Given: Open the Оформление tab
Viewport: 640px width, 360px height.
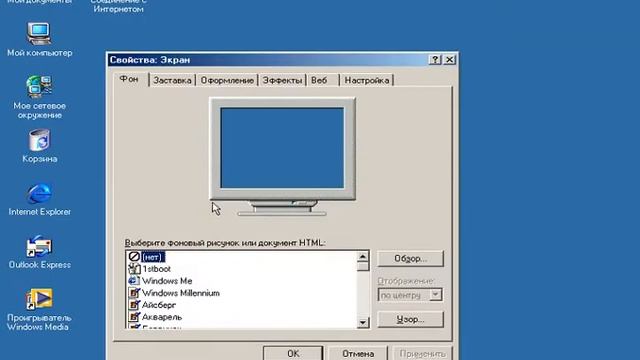Looking at the screenshot, I should pos(227,80).
